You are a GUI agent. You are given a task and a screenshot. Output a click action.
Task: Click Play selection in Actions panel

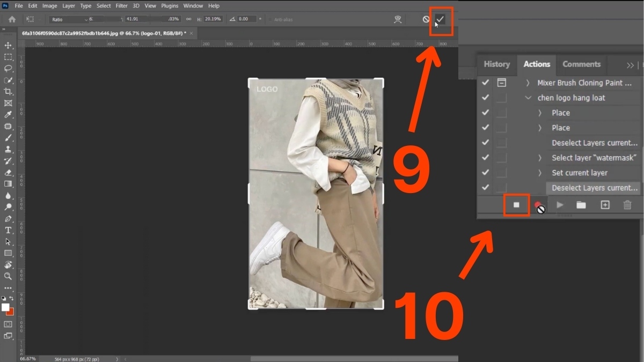pos(560,205)
